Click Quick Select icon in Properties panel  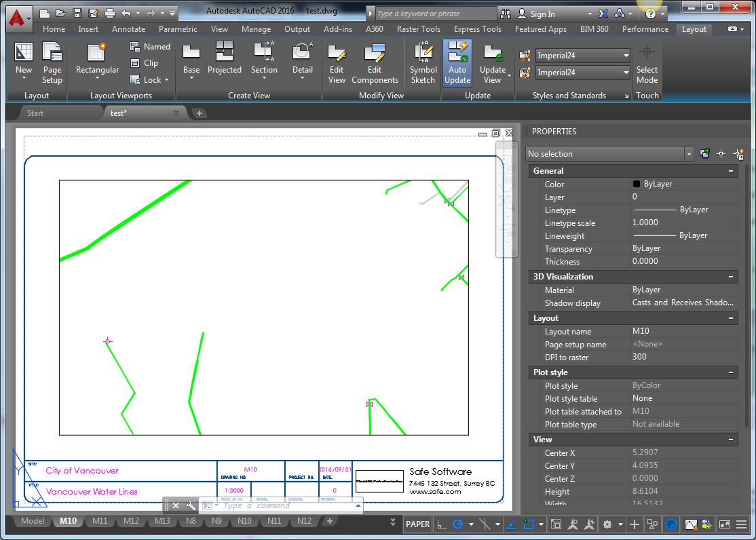(x=738, y=154)
